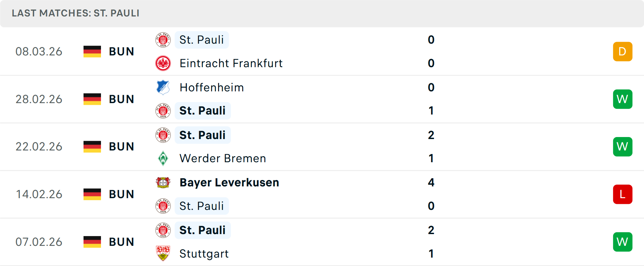Image resolution: width=644 pixels, height=266 pixels.
Task: Click the BUN label for the 14.02.26 match
Action: point(121,194)
